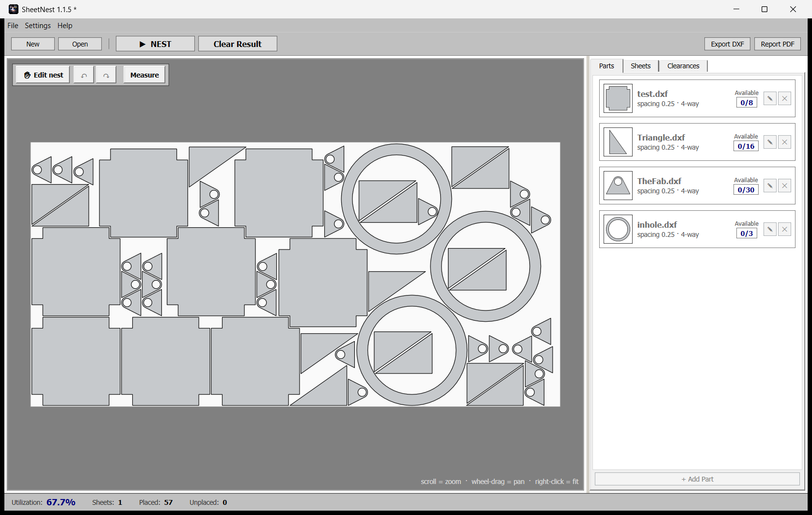Click the Sheets: 1 status entry
The image size is (812, 515).
[x=107, y=502]
